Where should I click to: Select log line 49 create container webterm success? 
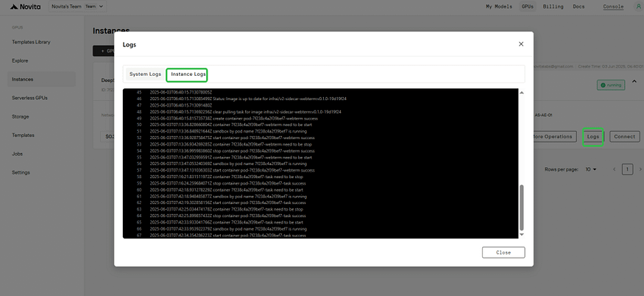pos(234,119)
